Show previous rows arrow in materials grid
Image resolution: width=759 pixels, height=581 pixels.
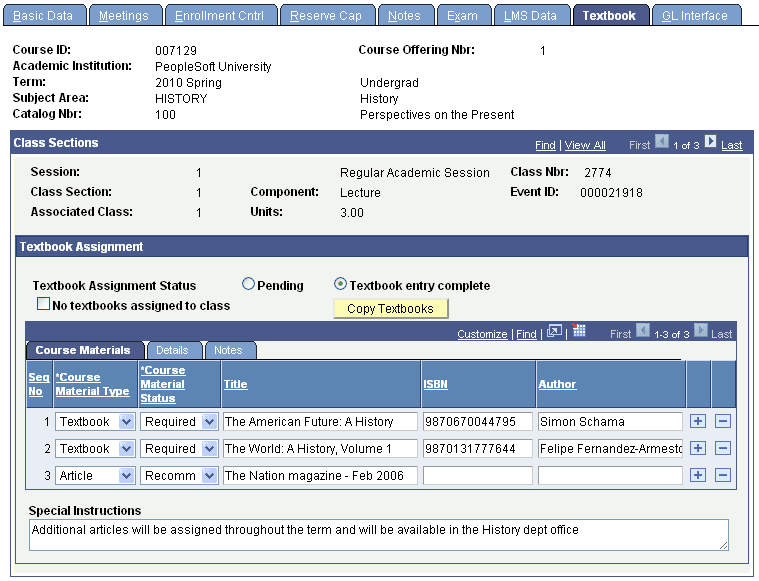643,330
